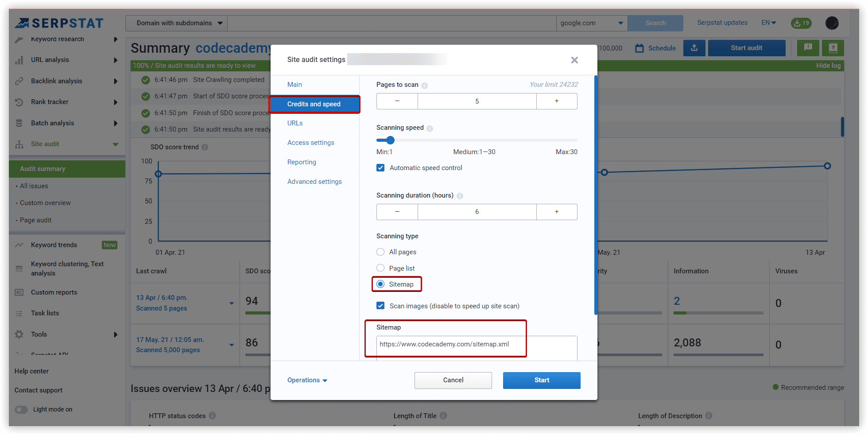Click the Length of Description info icon
Viewport: 868px width, 435px height.
pyautogui.click(x=709, y=416)
